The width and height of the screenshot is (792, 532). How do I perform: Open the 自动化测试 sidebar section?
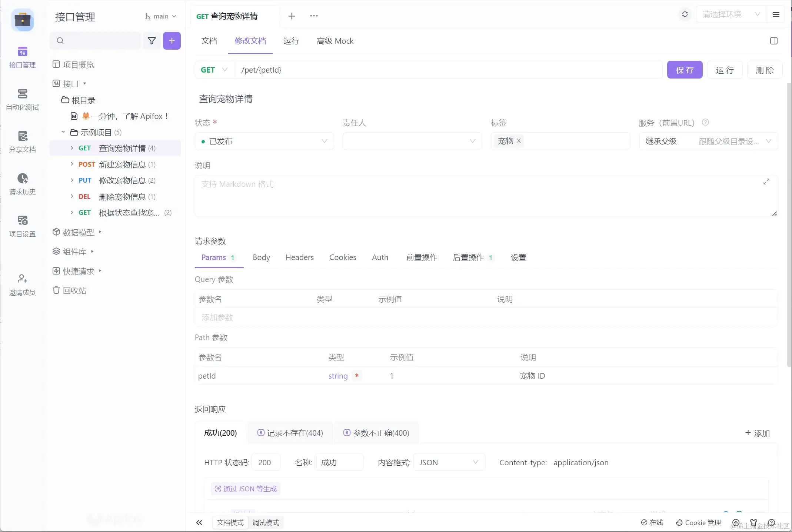click(x=22, y=99)
